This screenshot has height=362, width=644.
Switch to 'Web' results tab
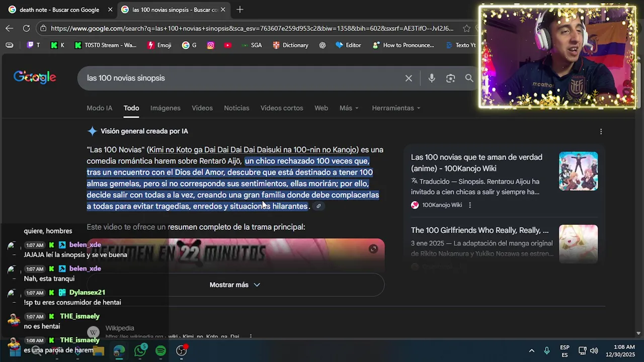pos(321,108)
